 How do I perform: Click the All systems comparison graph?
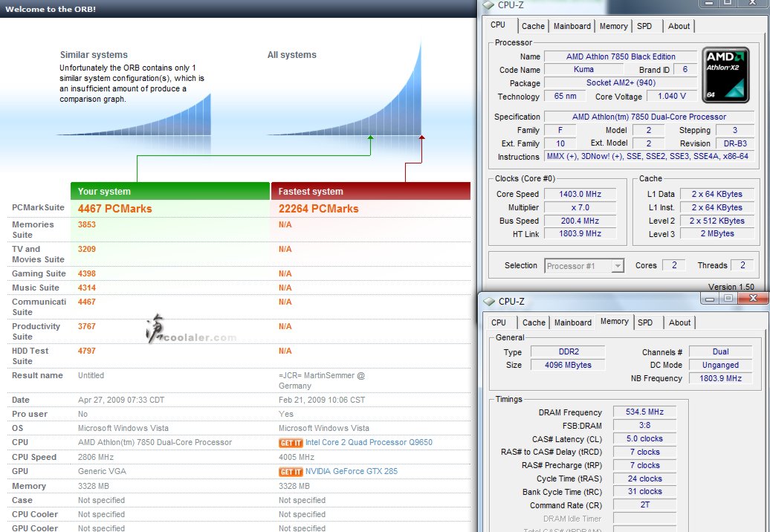click(344, 88)
